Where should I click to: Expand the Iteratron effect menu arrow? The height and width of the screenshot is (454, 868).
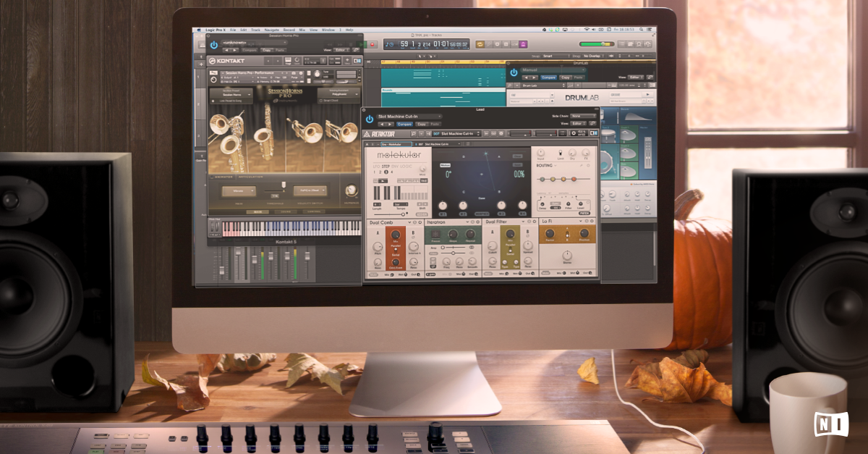click(467, 222)
